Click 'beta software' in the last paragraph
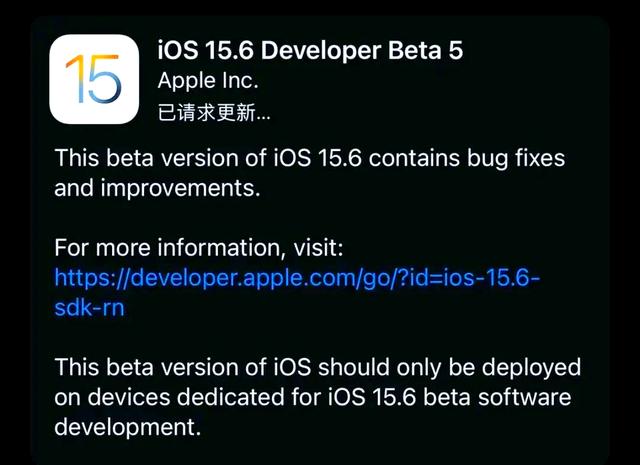This screenshot has height=465, width=640. pyautogui.click(x=497, y=397)
